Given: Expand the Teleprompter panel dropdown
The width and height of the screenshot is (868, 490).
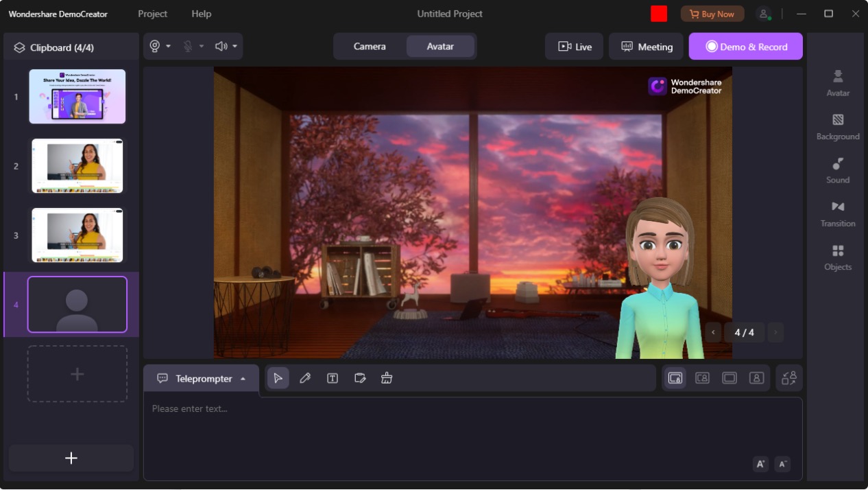Looking at the screenshot, I should coord(243,379).
